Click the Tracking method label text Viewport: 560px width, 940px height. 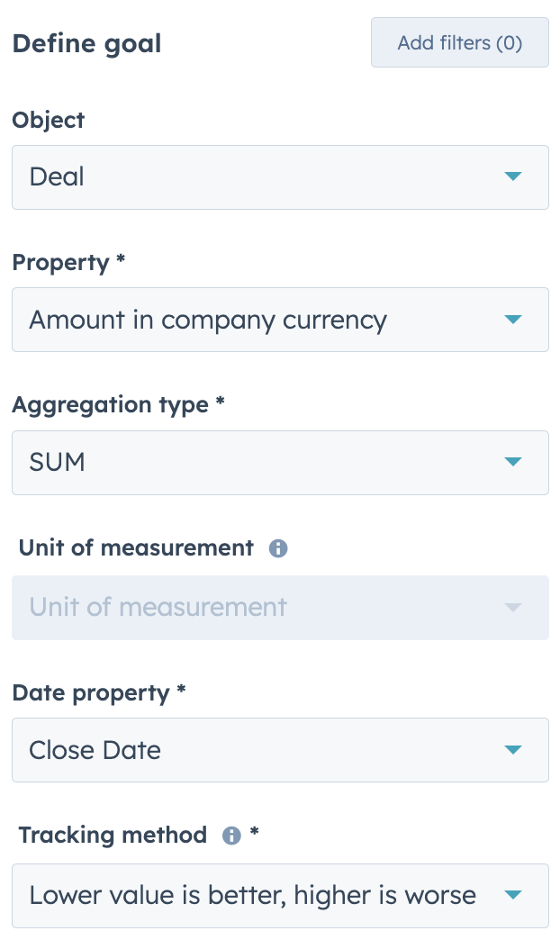113,835
